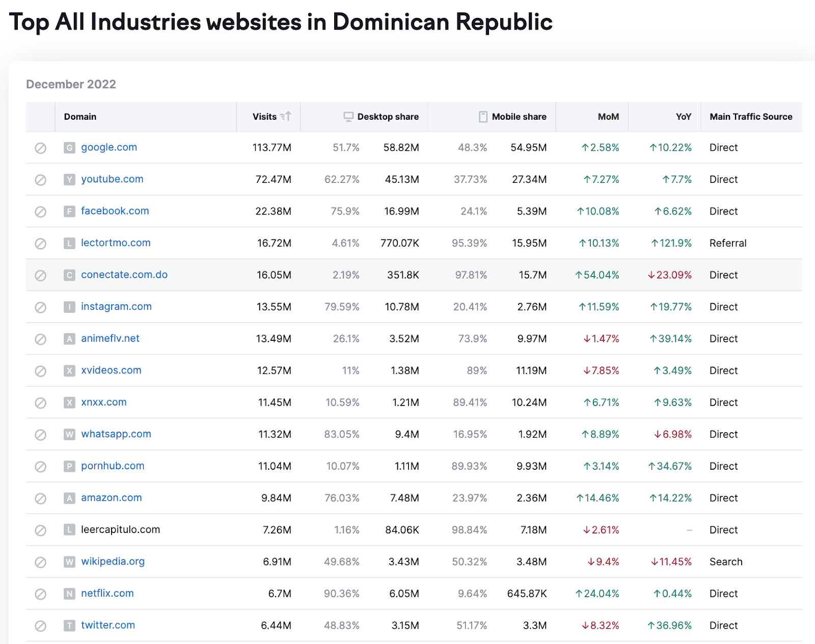The image size is (815, 644).
Task: Open the lectortmo.com domain link
Action: [x=116, y=243]
